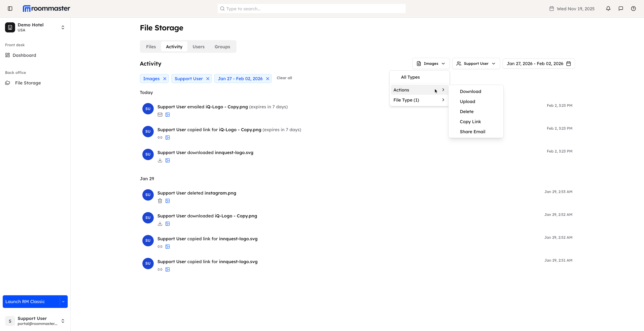Switch to the Files tab
Screen dimensions: 644x331
(151, 46)
